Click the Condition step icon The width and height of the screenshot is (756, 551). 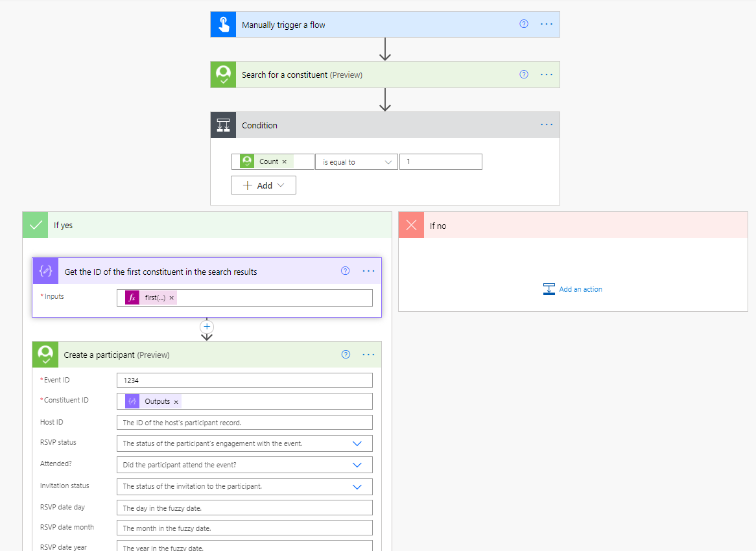(x=223, y=125)
